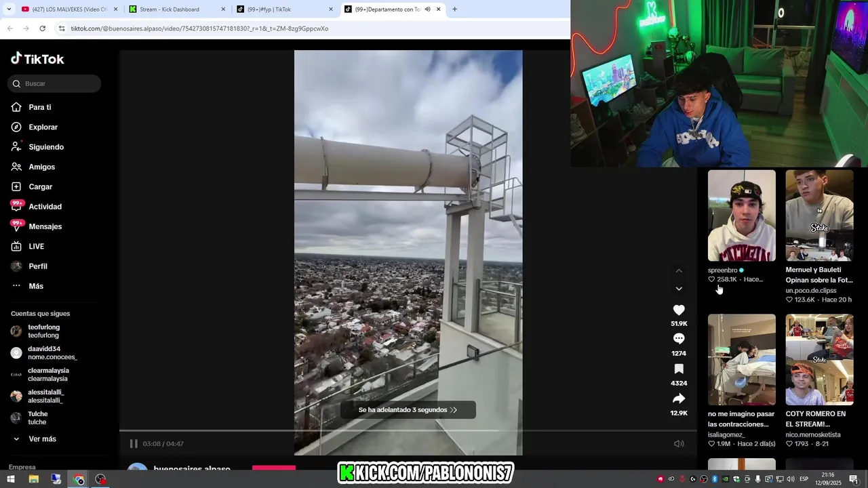Open a new browser tab

[454, 9]
